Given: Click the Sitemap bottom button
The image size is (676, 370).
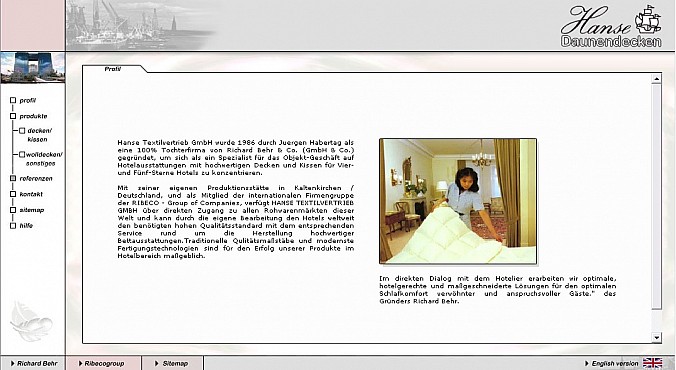Looking at the screenshot, I should pos(172,364).
